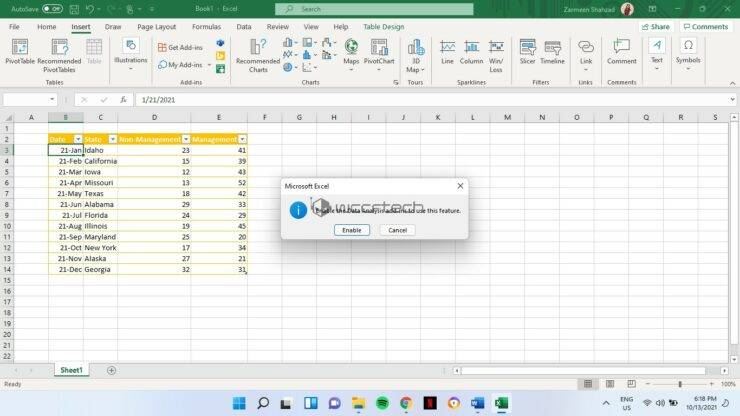Insert a Link
Image resolution: width=740 pixels, height=416 pixels.
click(x=586, y=55)
